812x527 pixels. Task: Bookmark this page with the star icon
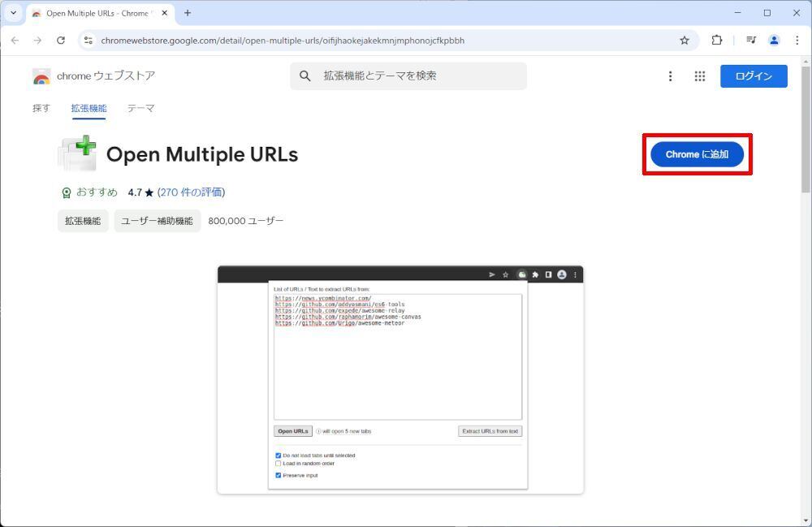[685, 41]
